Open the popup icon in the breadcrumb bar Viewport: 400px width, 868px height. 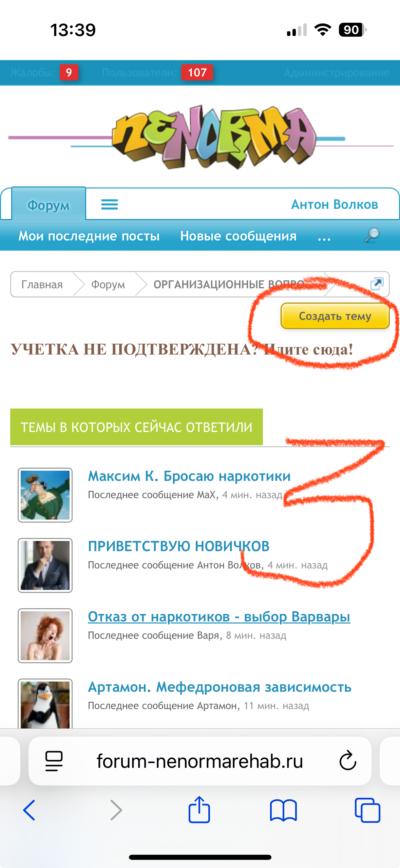377,284
